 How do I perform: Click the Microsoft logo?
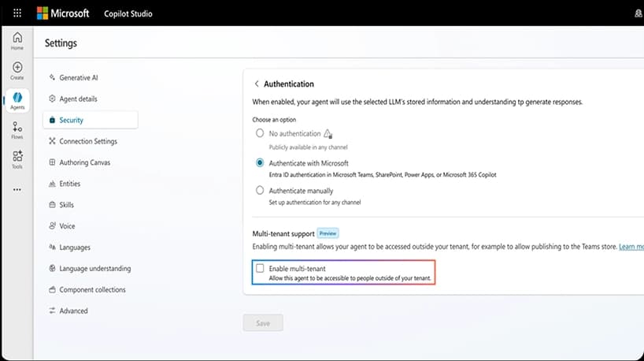tap(63, 13)
